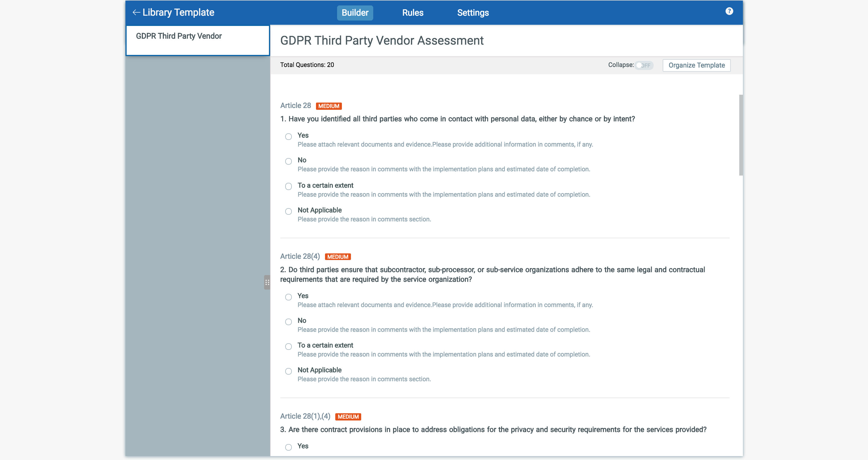Click the MEDIUM badge beside Article 28(1),(4)
This screenshot has height=460, width=868.
point(348,417)
